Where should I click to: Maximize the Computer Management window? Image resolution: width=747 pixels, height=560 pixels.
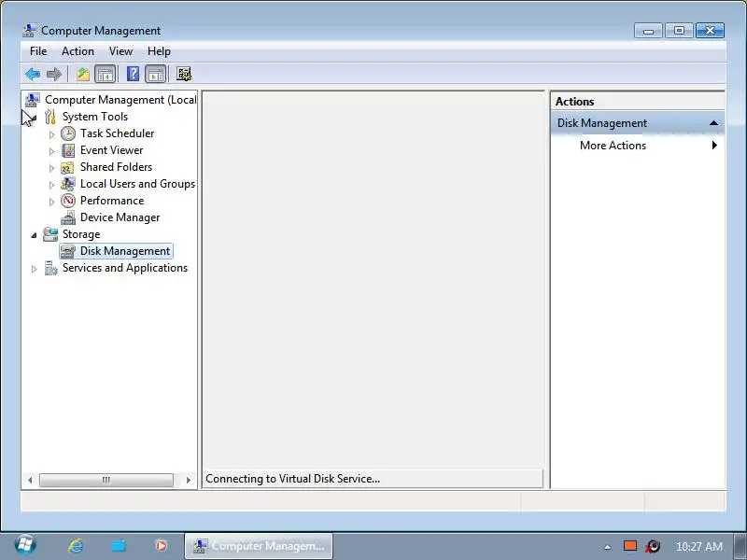[679, 31]
